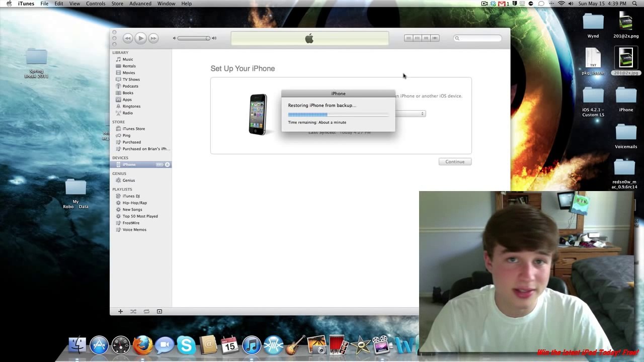Viewport: 644px width, 362px height.
Task: Click the add playlist plus button
Action: tap(120, 311)
